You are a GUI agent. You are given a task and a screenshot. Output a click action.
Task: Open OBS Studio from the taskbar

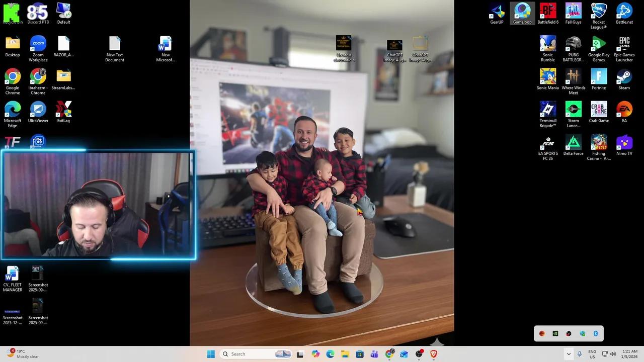click(418, 354)
